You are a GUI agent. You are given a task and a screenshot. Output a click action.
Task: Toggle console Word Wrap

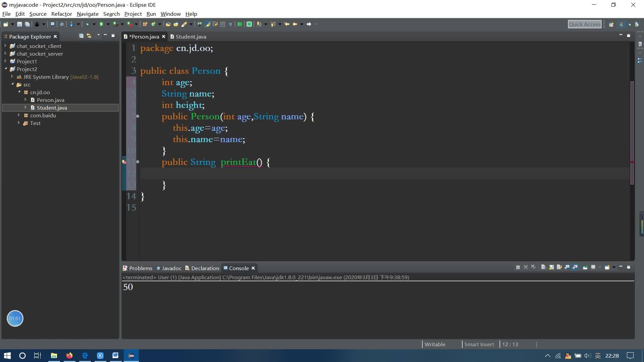pyautogui.click(x=559, y=267)
